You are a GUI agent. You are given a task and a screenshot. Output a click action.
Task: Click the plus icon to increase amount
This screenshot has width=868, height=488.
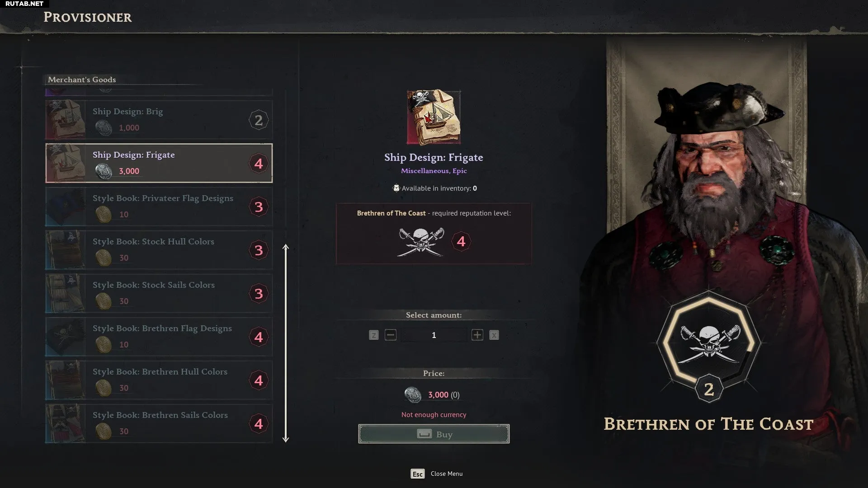[477, 335]
